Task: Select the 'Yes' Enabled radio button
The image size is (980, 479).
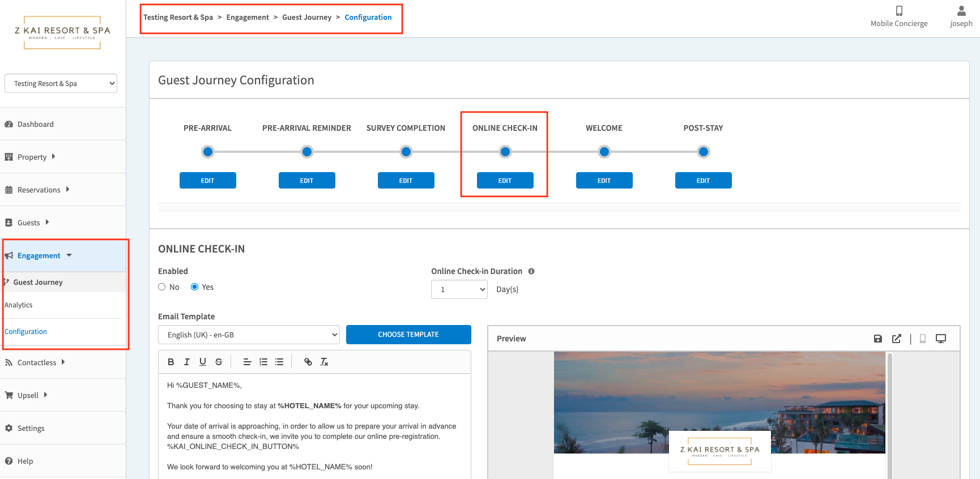Action: coord(195,287)
